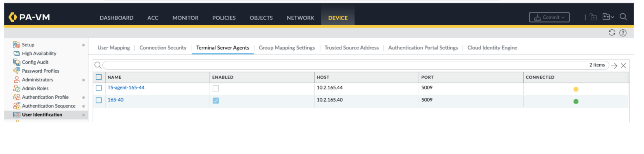Viewport: 644px width, 154px height.
Task: Click the search magnifier in top bar
Action: point(623,17)
